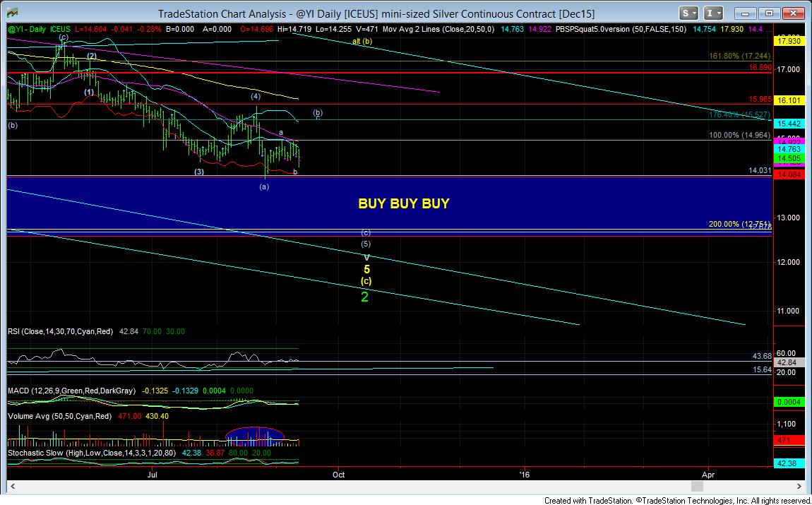This screenshot has width=812, height=505.
Task: Close the Chart Analysis window
Action: coord(792,13)
